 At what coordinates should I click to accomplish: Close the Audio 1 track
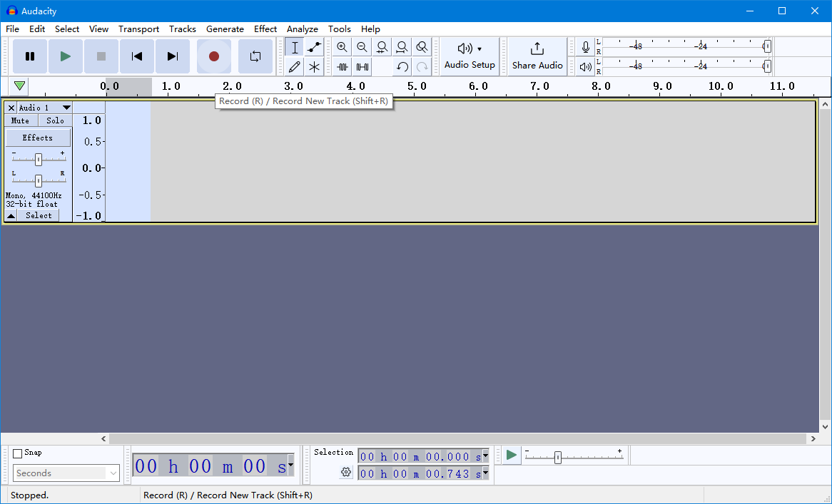point(11,108)
